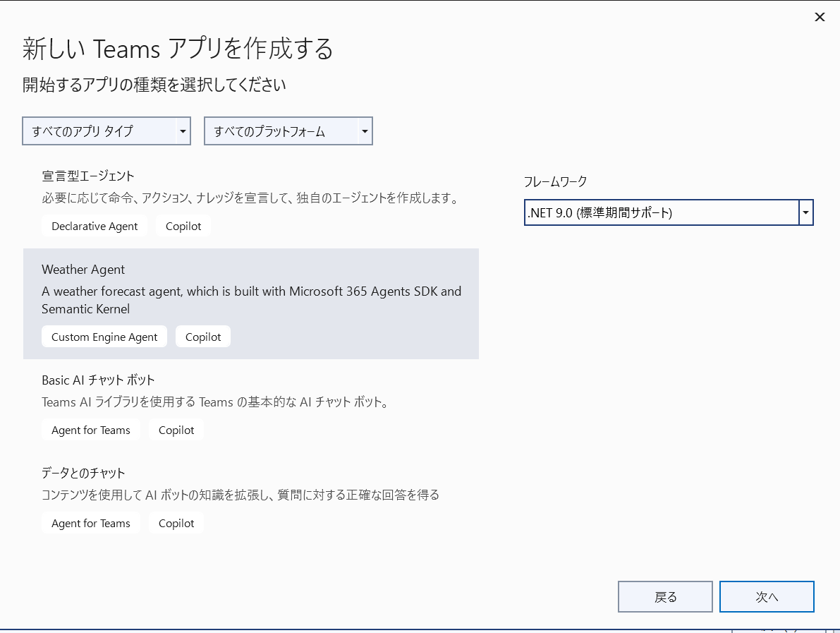Click the フレームワーク label
The image size is (840, 633).
[555, 181]
